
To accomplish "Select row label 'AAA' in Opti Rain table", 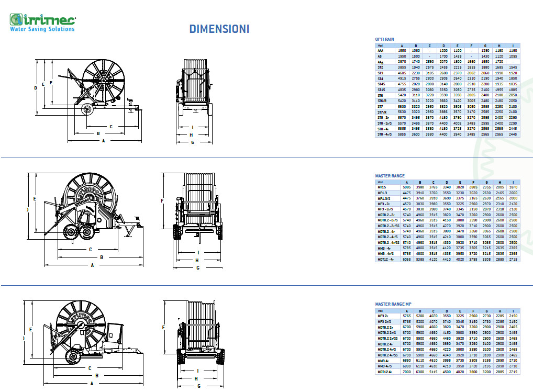I will tap(380, 51).
